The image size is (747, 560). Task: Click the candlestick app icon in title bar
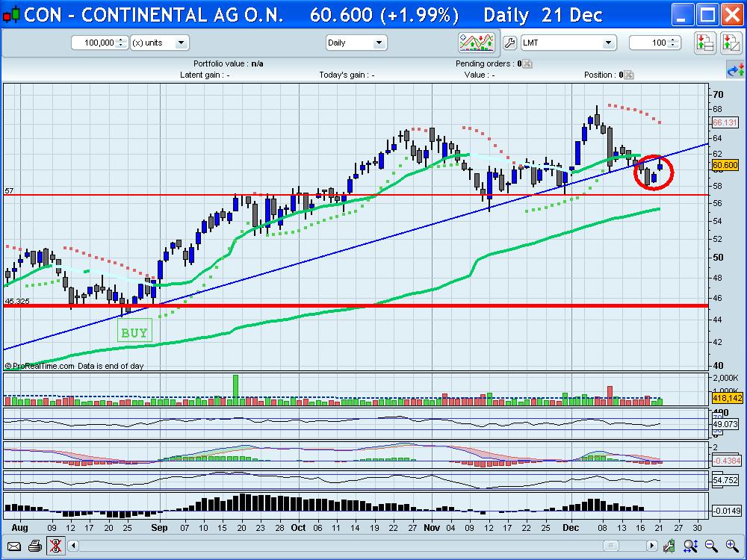point(12,15)
